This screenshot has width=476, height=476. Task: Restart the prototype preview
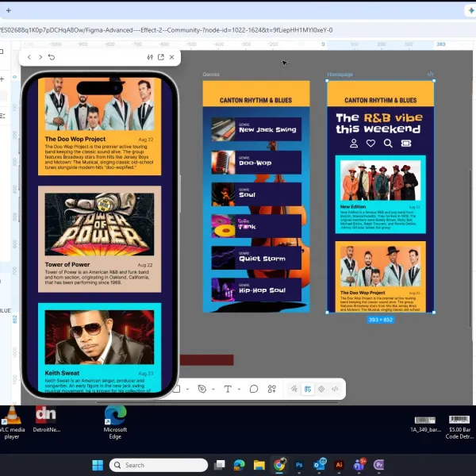(x=52, y=57)
